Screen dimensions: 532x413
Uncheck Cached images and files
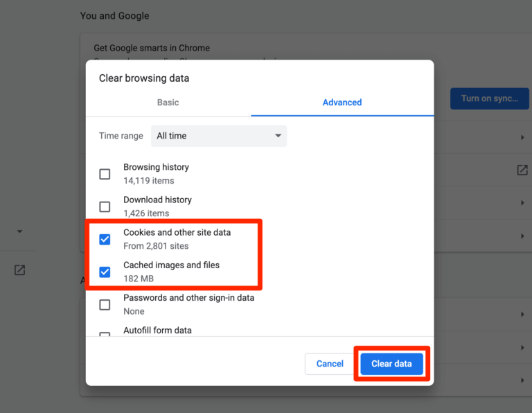pyautogui.click(x=105, y=272)
